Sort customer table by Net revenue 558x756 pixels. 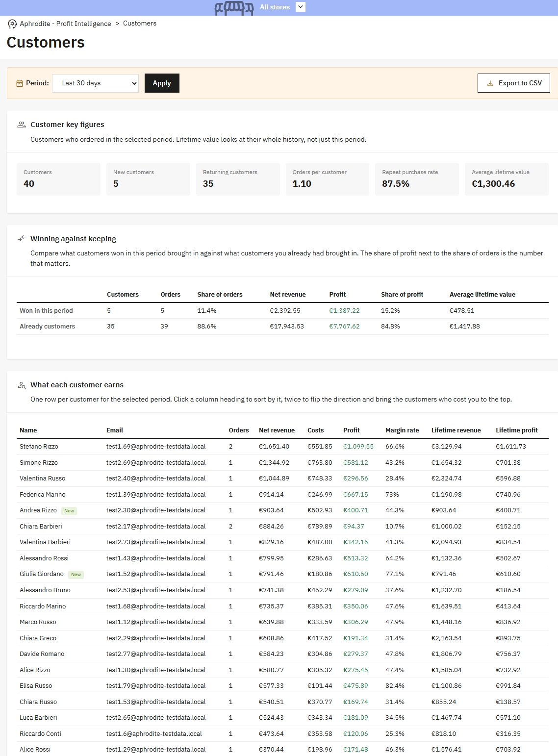click(277, 430)
